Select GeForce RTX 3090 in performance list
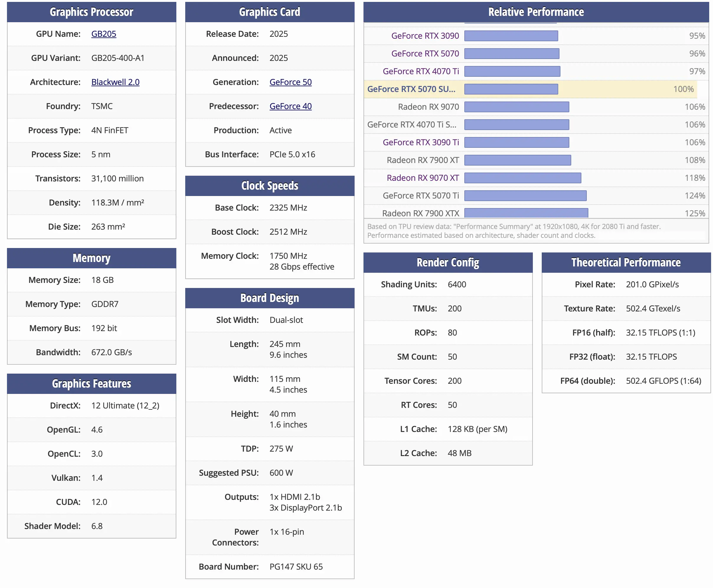Viewport: 713px width, 588px height. 425,36
